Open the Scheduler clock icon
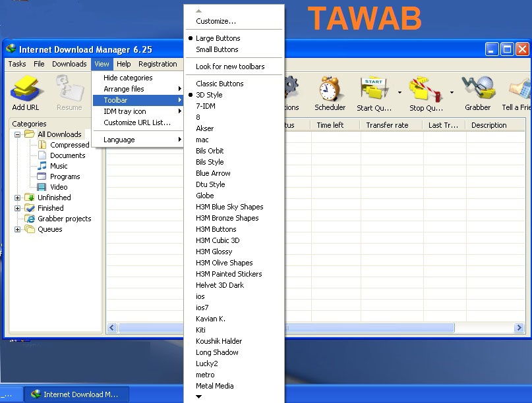The image size is (532, 403). [x=330, y=90]
